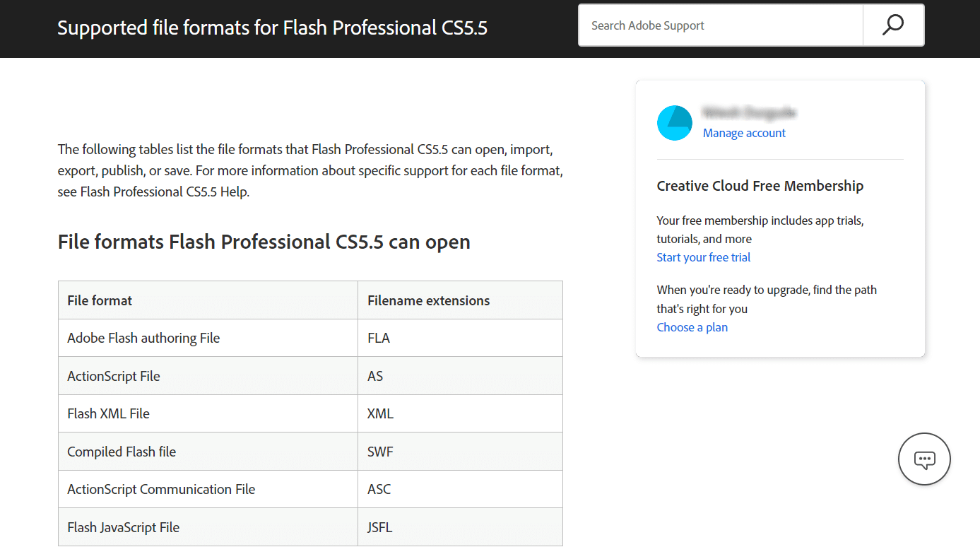Click the blue account avatar icon
This screenshot has height=559, width=980.
674,123
